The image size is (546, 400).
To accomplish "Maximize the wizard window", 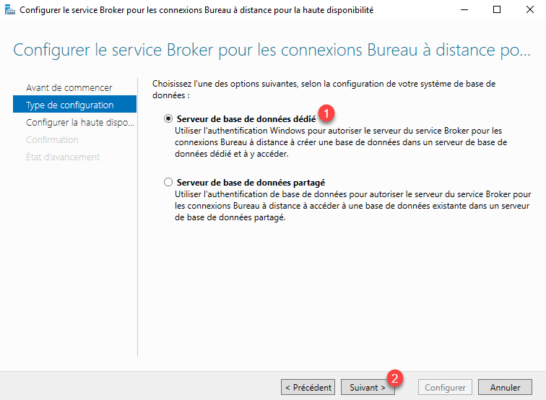I will [x=497, y=10].
